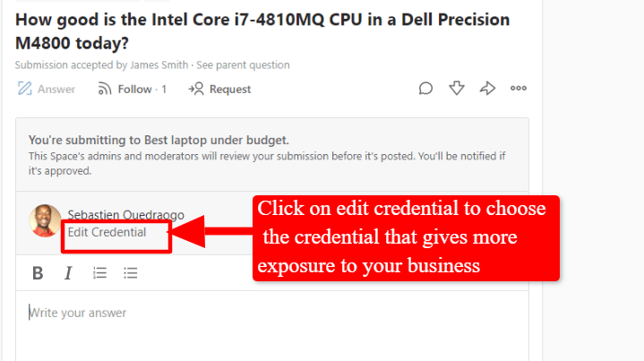
Task: Click the Edit Credential link
Action: point(107,232)
